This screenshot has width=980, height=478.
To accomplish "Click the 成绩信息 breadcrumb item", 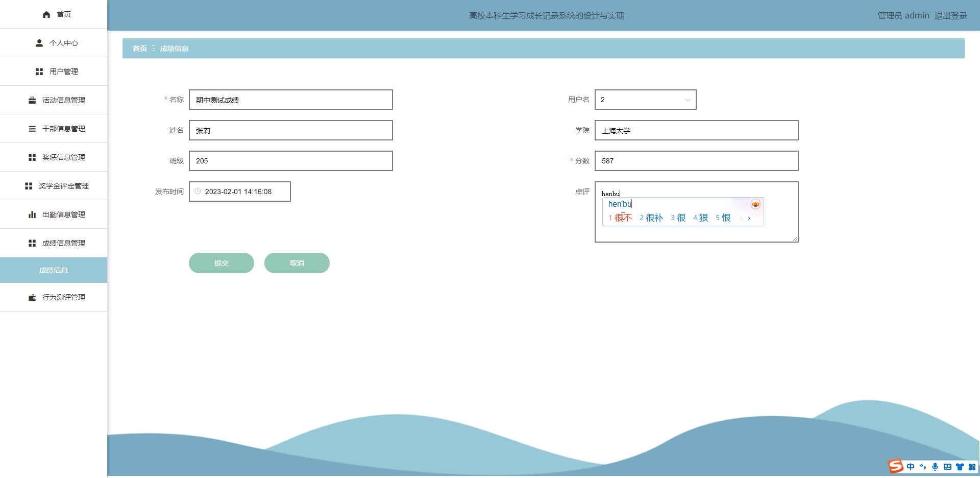I will click(175, 49).
